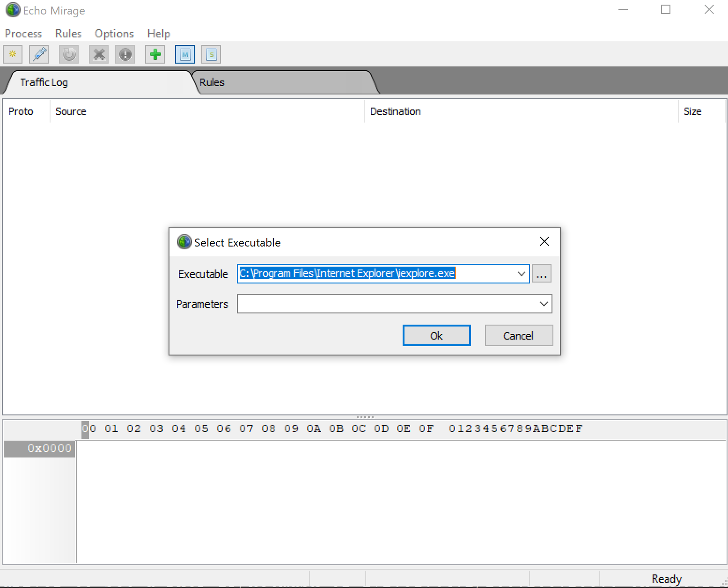Cancel the Select Executable dialog

tap(518, 335)
